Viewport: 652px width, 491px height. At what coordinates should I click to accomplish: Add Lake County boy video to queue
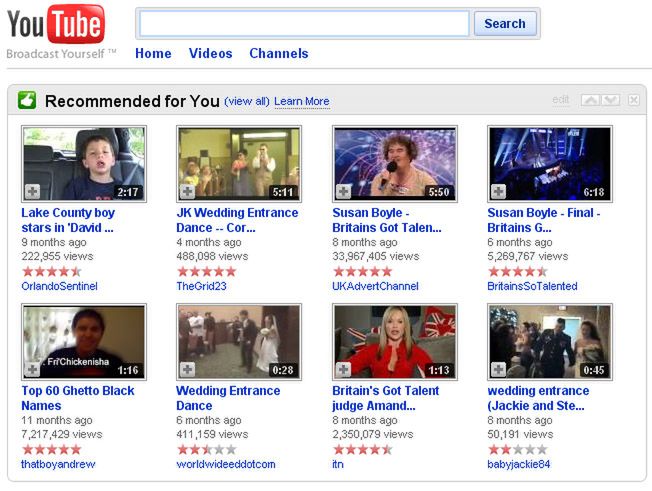click(32, 192)
